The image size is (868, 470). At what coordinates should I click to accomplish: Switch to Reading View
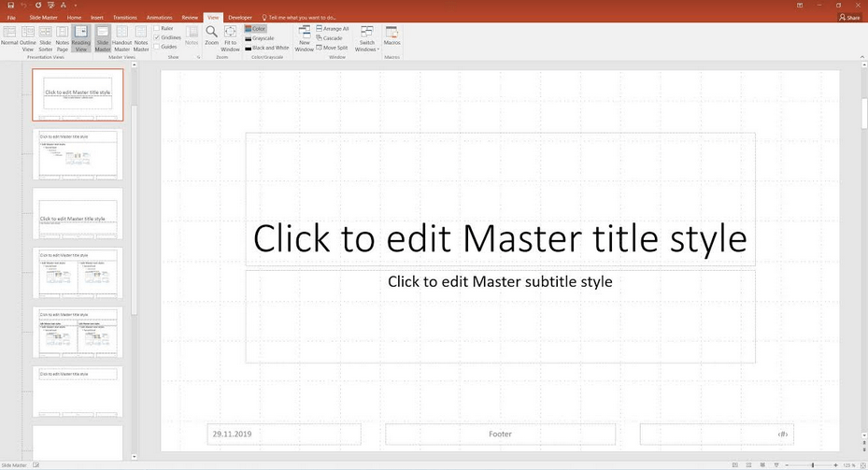point(81,38)
